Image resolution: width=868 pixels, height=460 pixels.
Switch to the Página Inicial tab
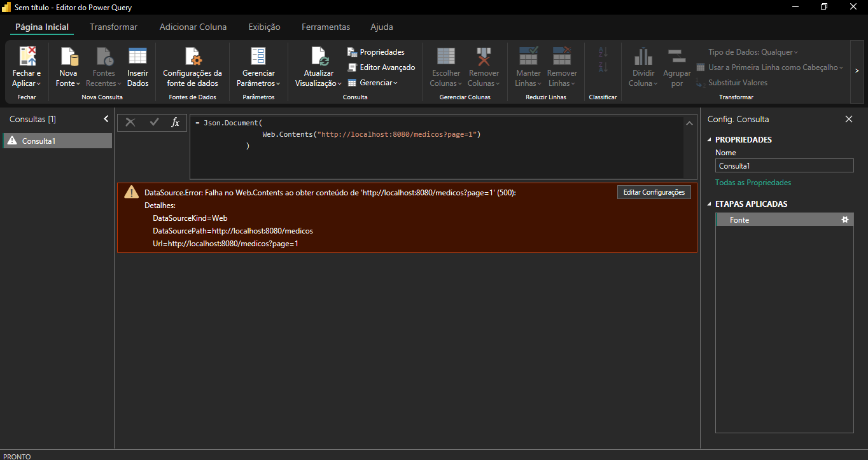[x=42, y=27]
